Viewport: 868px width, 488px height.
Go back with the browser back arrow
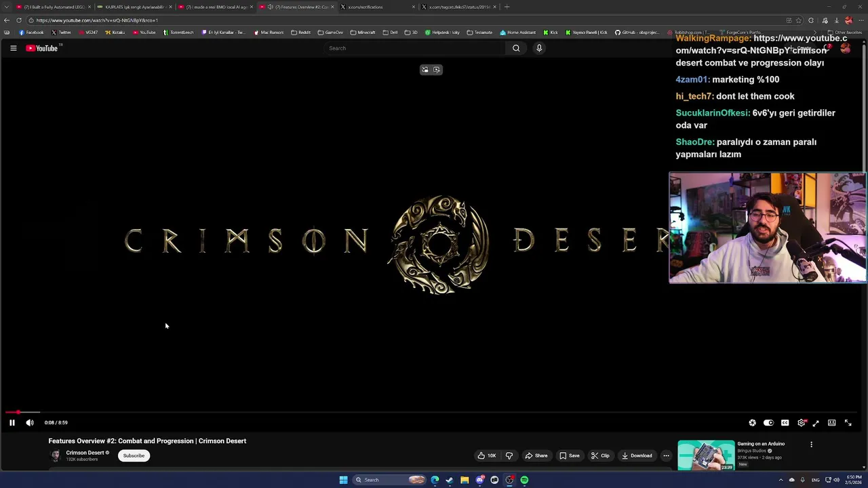point(7,20)
